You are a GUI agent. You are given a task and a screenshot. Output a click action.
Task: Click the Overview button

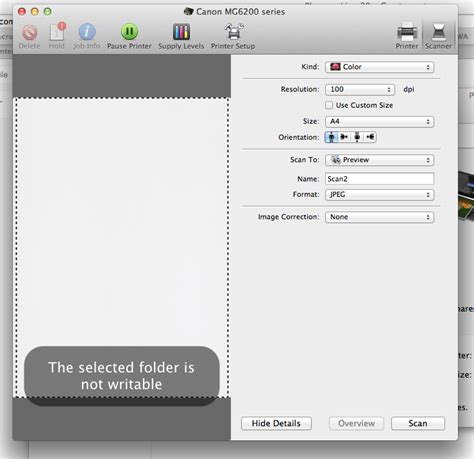click(x=356, y=423)
